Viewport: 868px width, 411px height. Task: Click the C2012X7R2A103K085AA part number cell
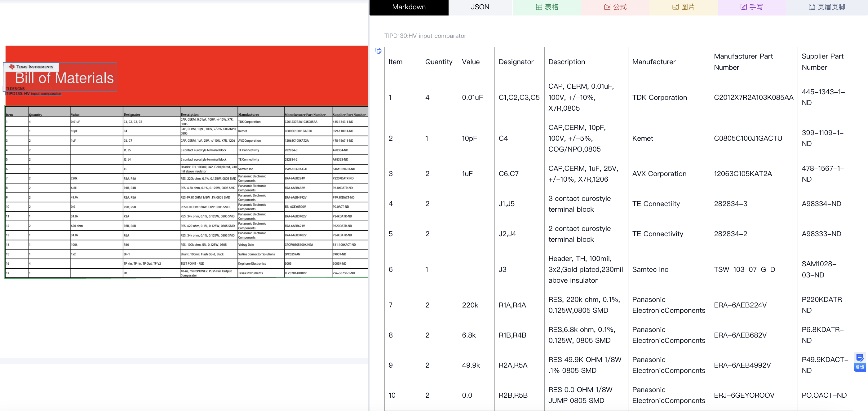tap(753, 97)
